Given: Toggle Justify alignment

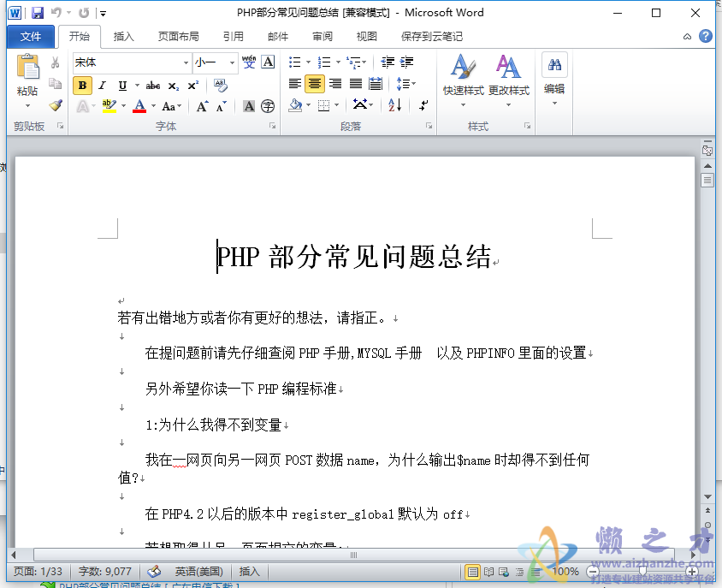Looking at the screenshot, I should click(356, 84).
